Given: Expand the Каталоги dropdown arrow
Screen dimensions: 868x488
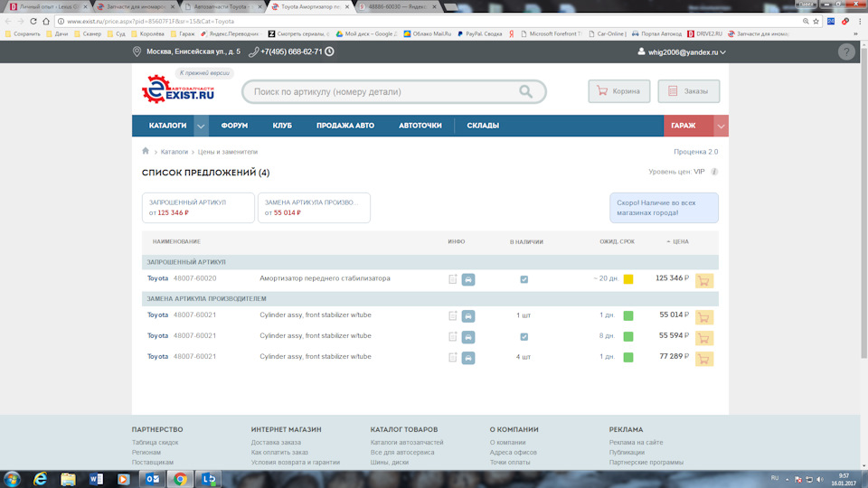Looking at the screenshot, I should coord(201,127).
